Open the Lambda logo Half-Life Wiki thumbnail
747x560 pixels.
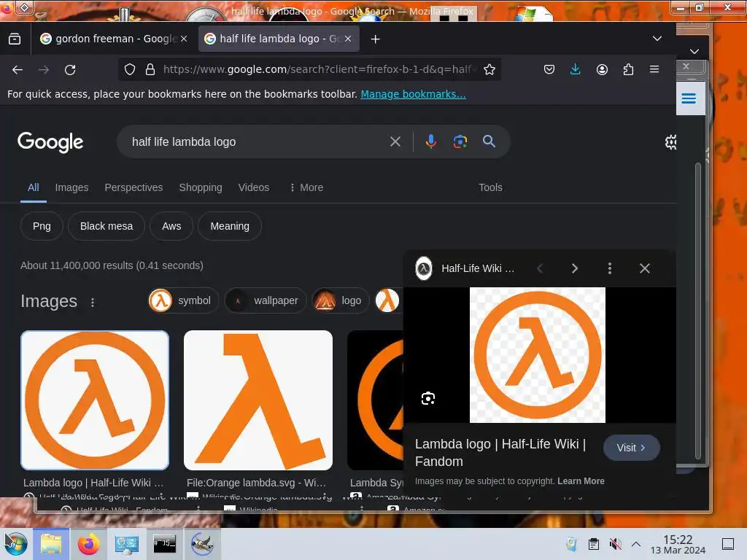[95, 400]
